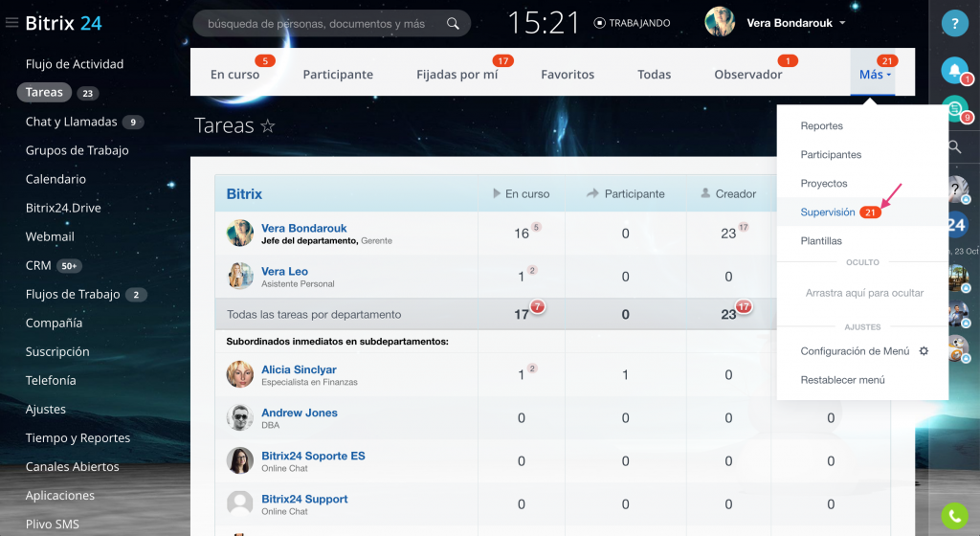This screenshot has height=536, width=980.
Task: Open Flujos de Trabajo in sidebar
Action: point(73,294)
